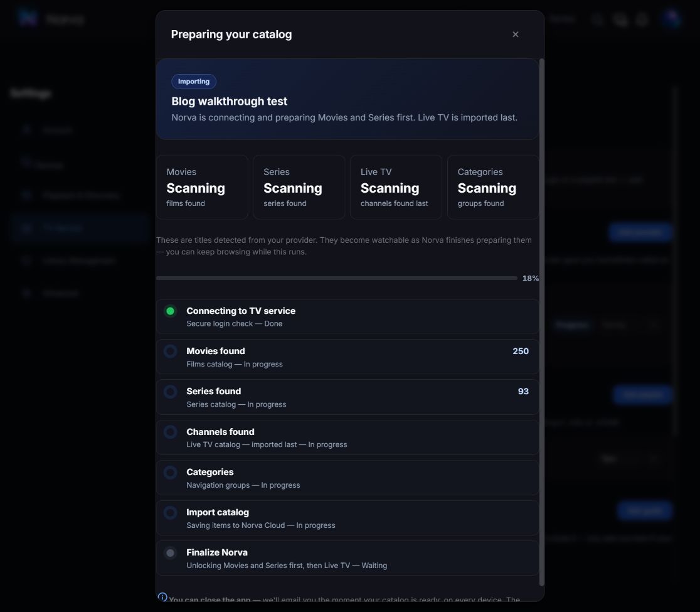
Task: Click the dialog's vertical scrollbar
Action: pyautogui.click(x=542, y=321)
